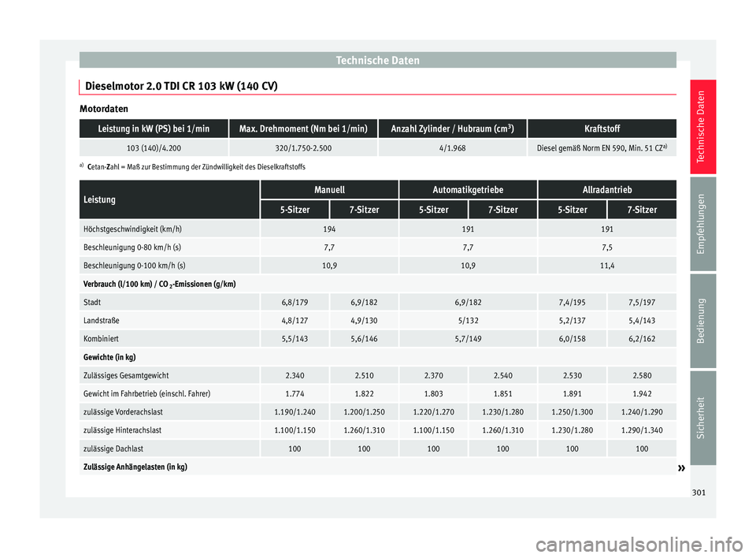Click the Verbrauch / CO2-Emissionen section heading

click(160, 285)
